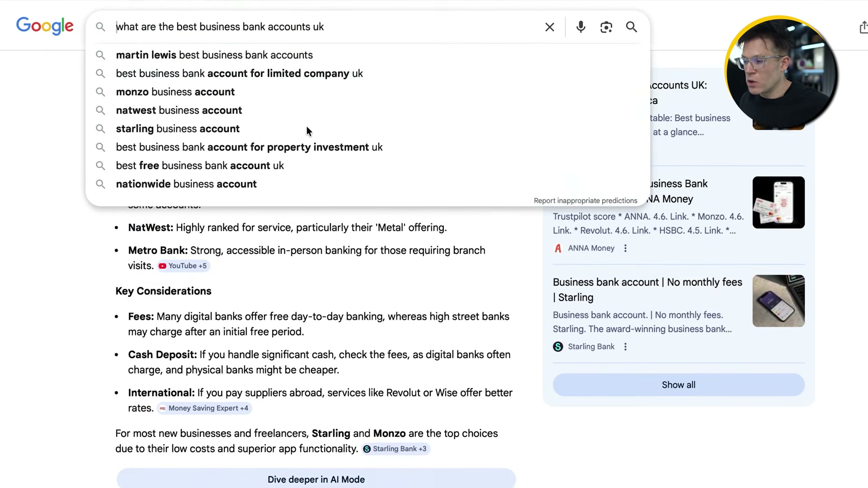
Task: Click the search icon beside best free business bank account uk
Action: [100, 166]
